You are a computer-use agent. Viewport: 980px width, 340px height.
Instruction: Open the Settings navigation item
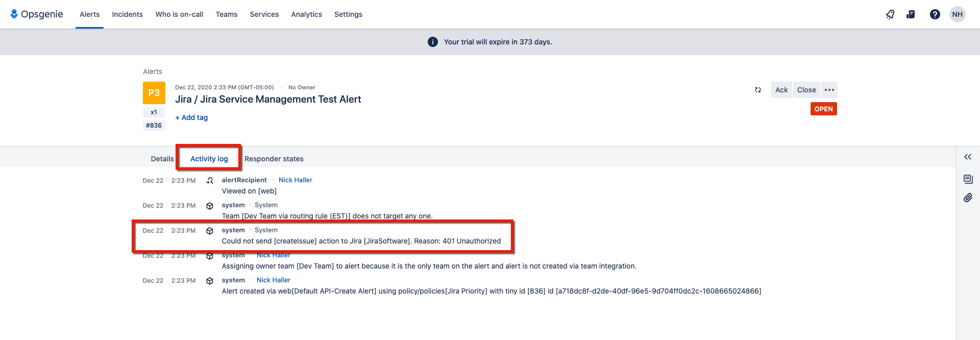click(x=349, y=14)
